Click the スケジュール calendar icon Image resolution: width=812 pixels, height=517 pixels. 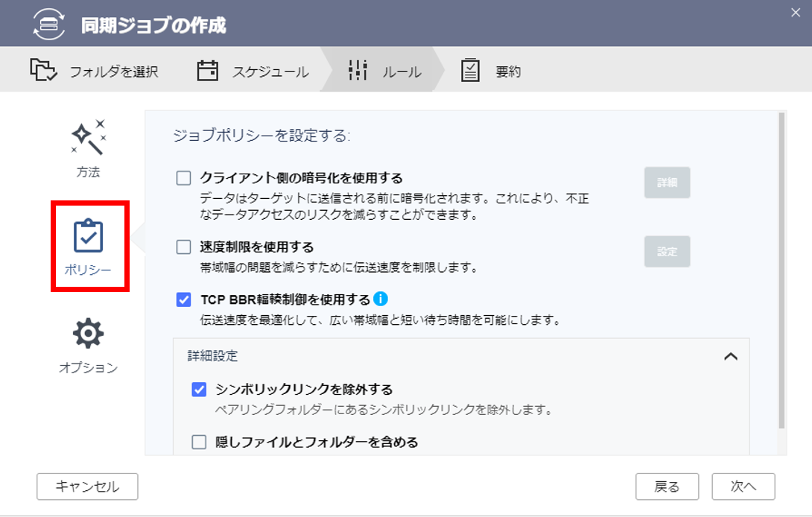pyautogui.click(x=207, y=71)
